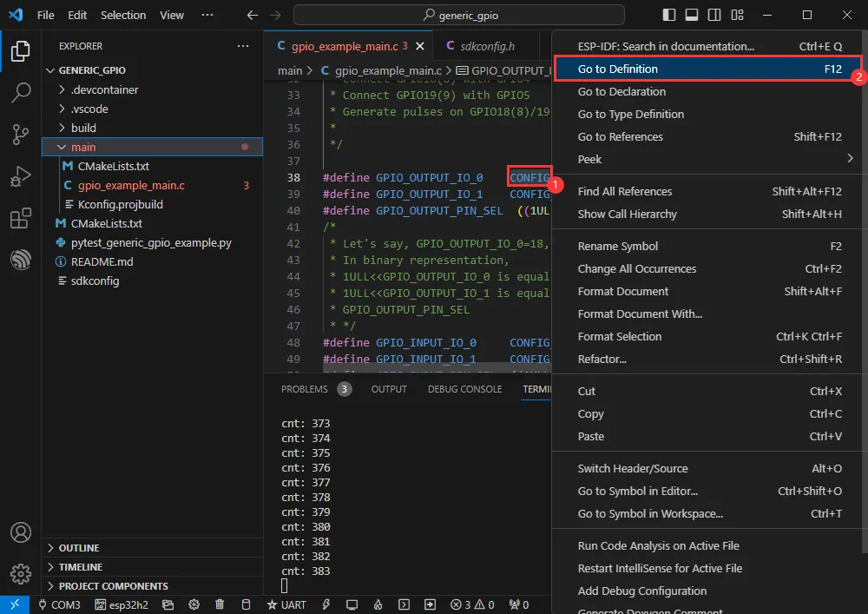The image size is (868, 614).
Task: Switch to the sdkconfig.h editor tab
Action: click(487, 45)
